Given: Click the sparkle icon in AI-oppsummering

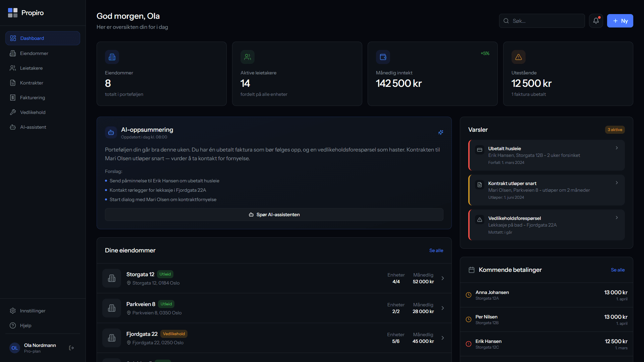Looking at the screenshot, I should coord(441,132).
